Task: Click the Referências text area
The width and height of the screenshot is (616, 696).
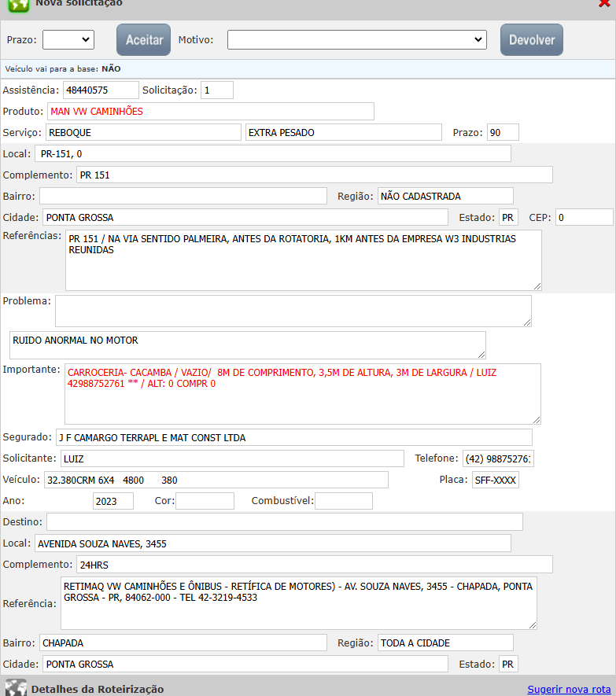Action: [x=303, y=260]
